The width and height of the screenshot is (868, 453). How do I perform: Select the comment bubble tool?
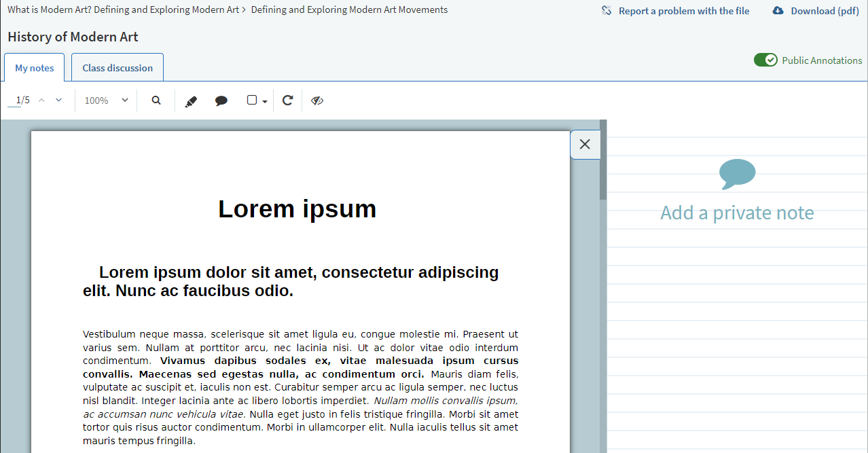click(221, 101)
